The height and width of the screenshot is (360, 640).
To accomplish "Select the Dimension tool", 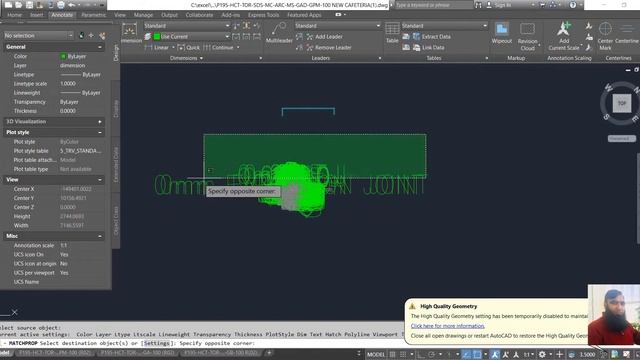I will 130,33.
